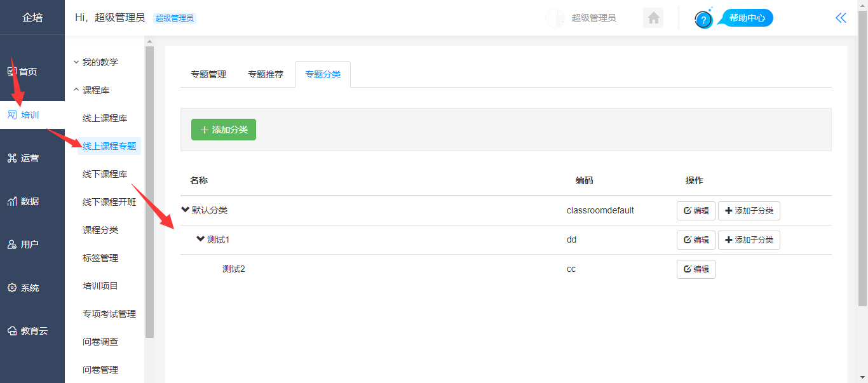
Task: Click the 测试1 category name
Action: [218, 239]
